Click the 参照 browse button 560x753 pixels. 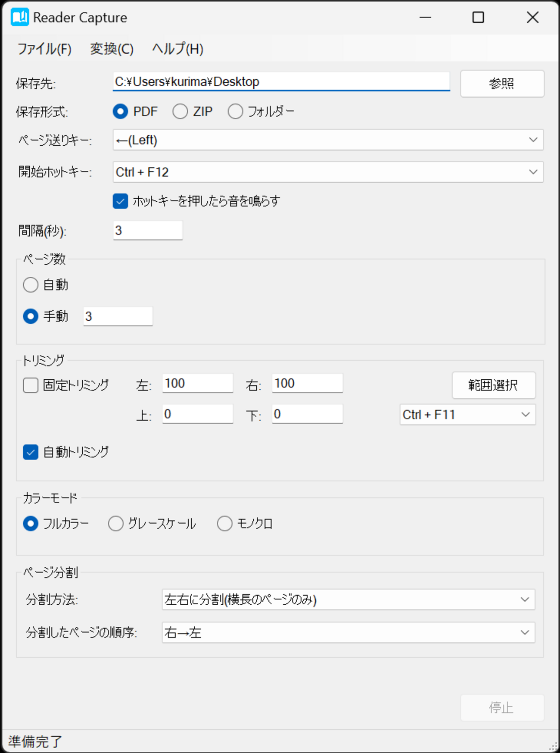[502, 84]
